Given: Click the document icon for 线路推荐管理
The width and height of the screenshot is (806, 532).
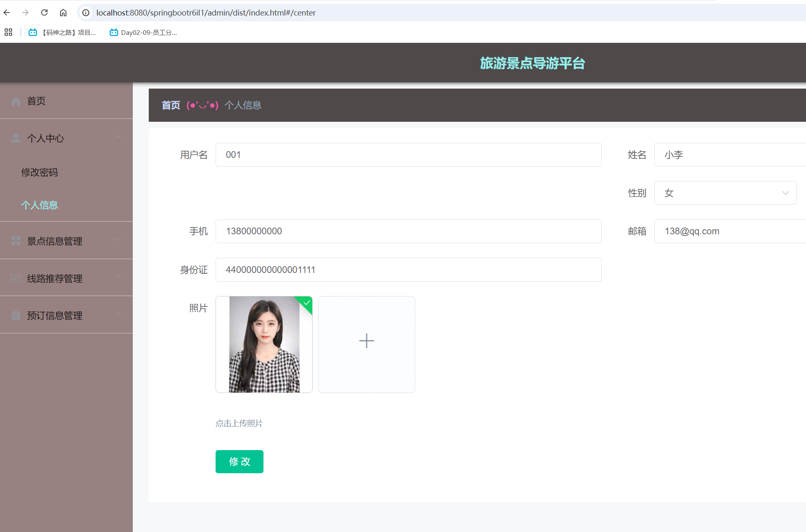Looking at the screenshot, I should [16, 278].
